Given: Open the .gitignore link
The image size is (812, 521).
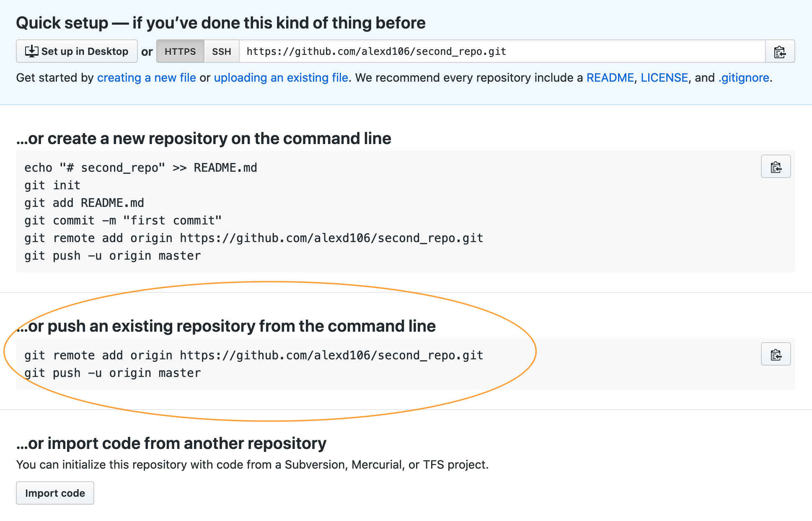Looking at the screenshot, I should coord(744,78).
